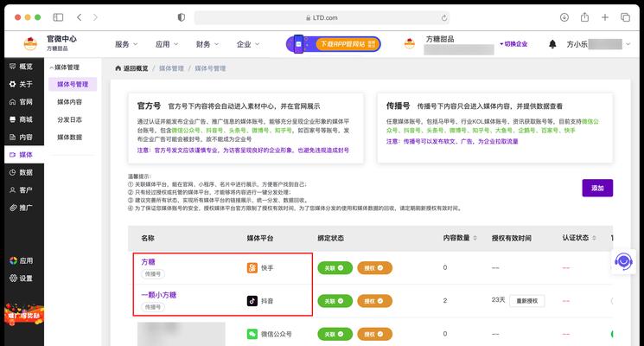Open the 关于 sidebar section
This screenshot has height=346, width=644.
pyautogui.click(x=21, y=84)
